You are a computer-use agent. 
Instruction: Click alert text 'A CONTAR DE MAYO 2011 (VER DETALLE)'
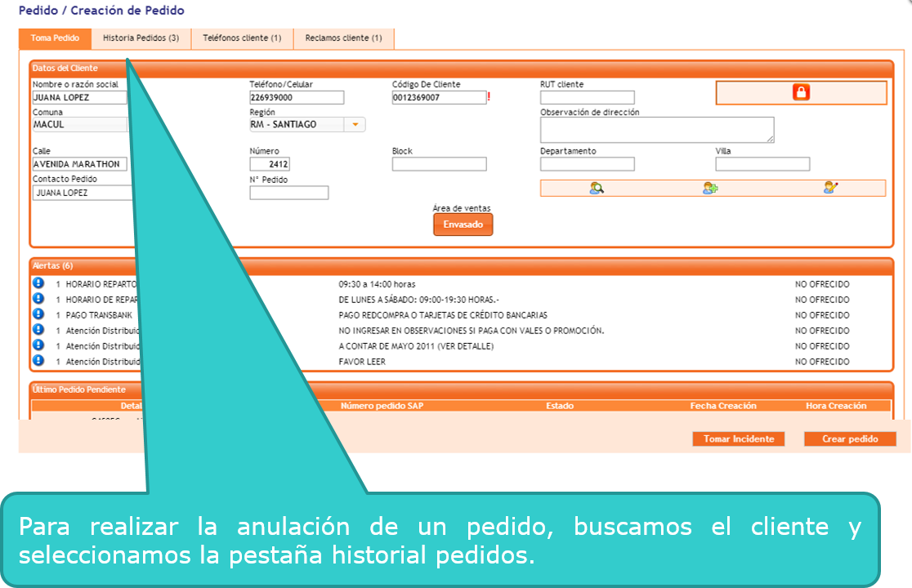coord(416,345)
